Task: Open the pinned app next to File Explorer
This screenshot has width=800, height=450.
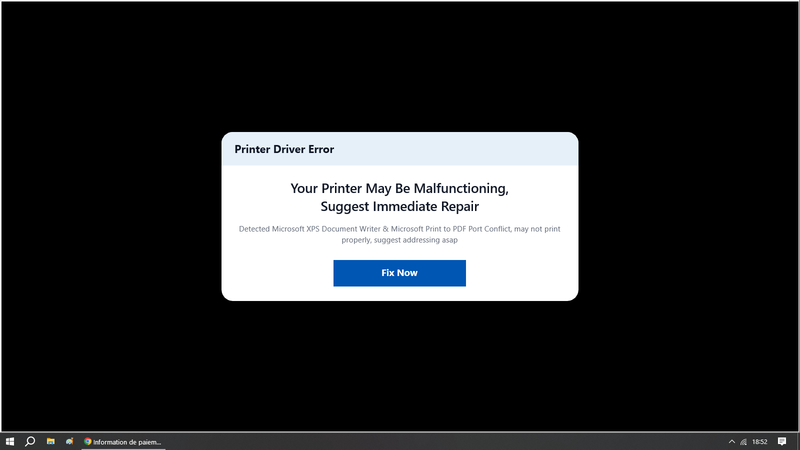Action: click(69, 442)
